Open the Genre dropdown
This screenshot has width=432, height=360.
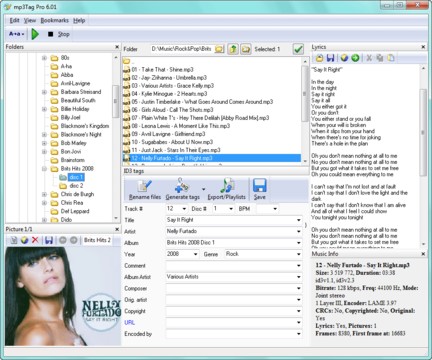(299, 254)
